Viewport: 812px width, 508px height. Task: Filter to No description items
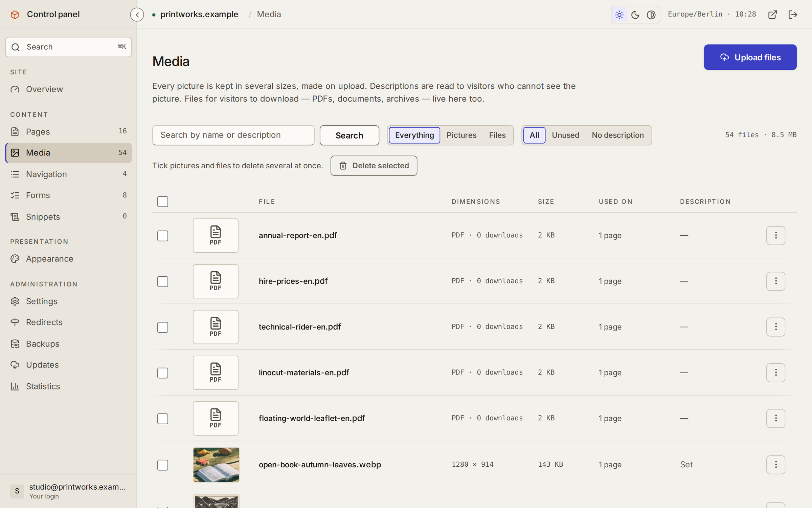coord(617,135)
